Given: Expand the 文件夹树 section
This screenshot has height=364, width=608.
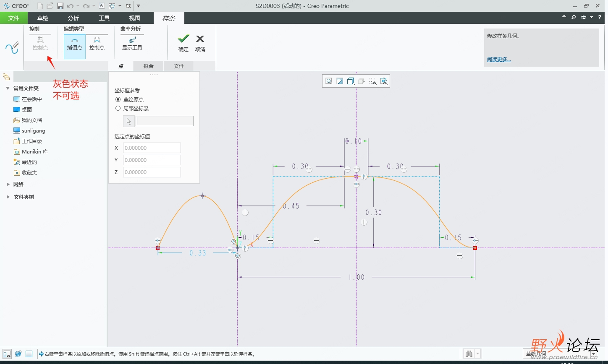Looking at the screenshot, I should pyautogui.click(x=8, y=197).
